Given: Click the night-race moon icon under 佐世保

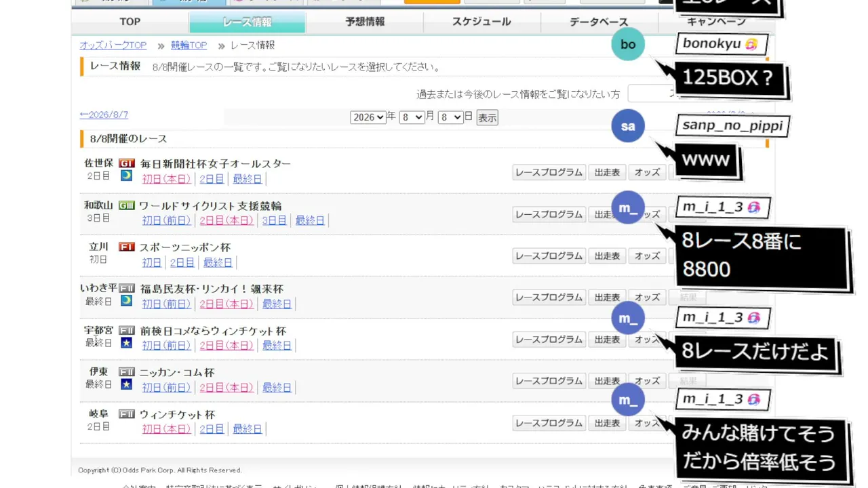Looking at the screenshot, I should (x=126, y=176).
